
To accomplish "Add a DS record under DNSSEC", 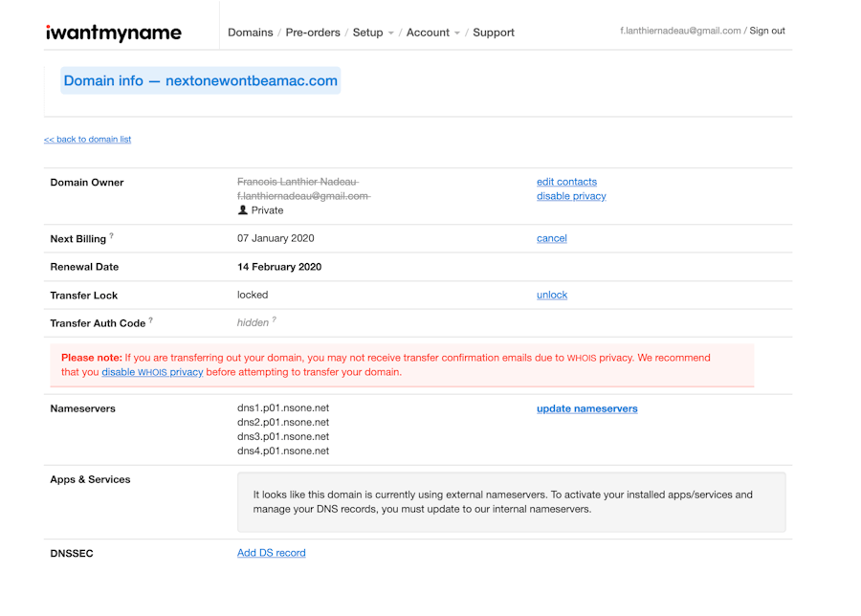I will pyautogui.click(x=271, y=552).
